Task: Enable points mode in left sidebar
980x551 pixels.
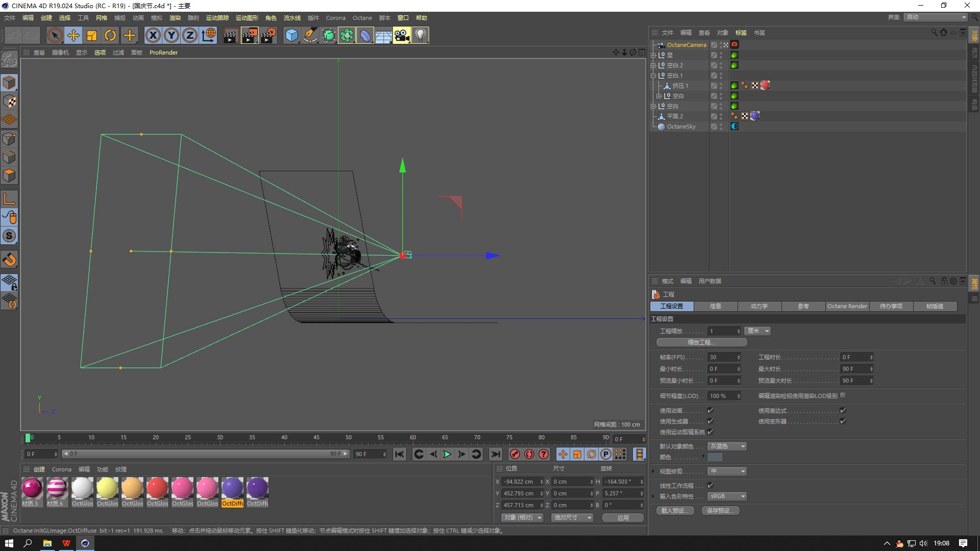Action: click(x=9, y=138)
